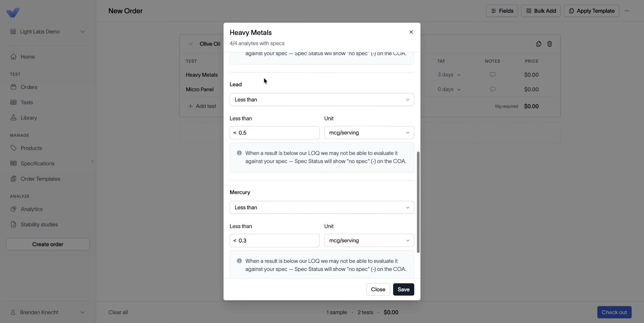Save the Heavy Metals specs

tap(404, 289)
